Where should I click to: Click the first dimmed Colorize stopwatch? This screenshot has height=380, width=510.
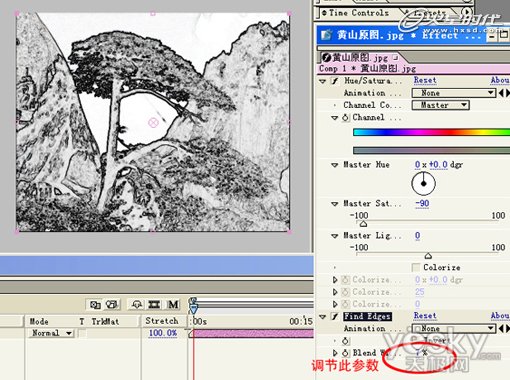(345, 280)
